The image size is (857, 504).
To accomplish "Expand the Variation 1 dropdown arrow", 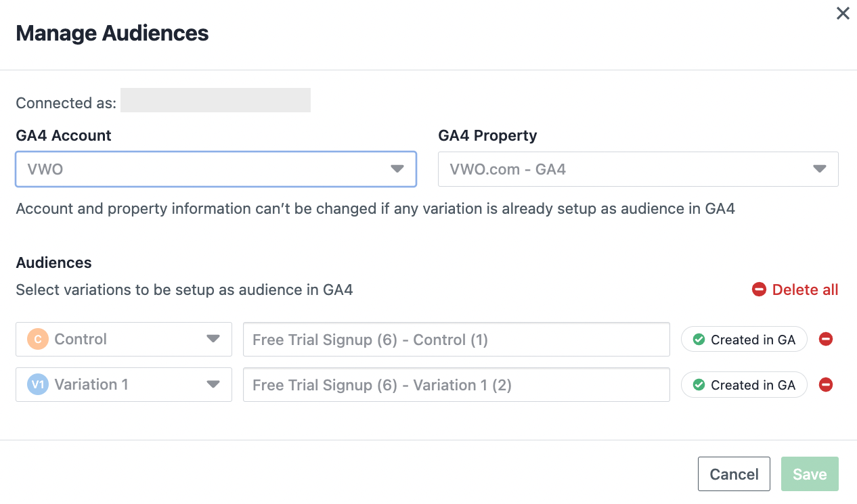I will [x=213, y=385].
